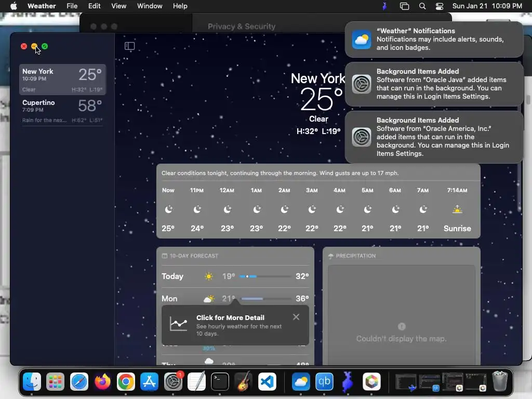The height and width of the screenshot is (399, 532).
Task: Click the Stage Manager menu bar icon
Action: (x=404, y=6)
